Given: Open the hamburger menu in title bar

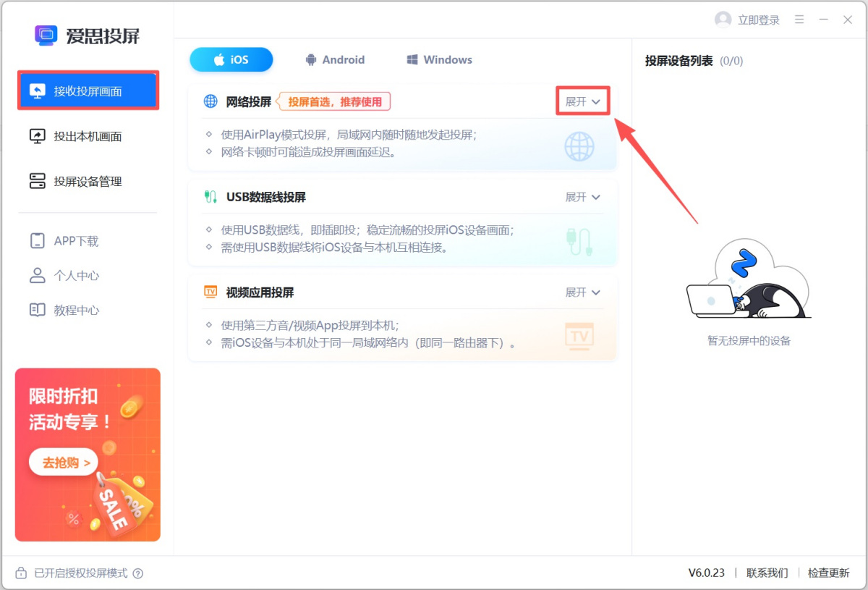Looking at the screenshot, I should (x=799, y=20).
